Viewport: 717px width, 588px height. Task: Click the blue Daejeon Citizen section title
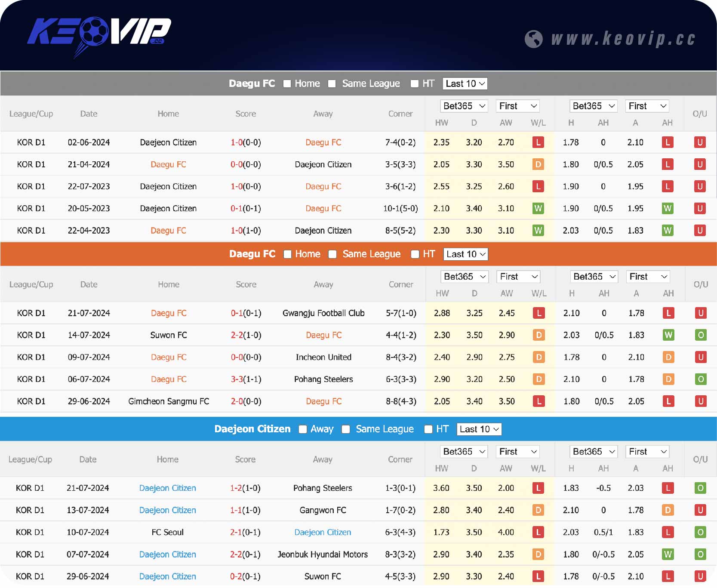click(252, 429)
